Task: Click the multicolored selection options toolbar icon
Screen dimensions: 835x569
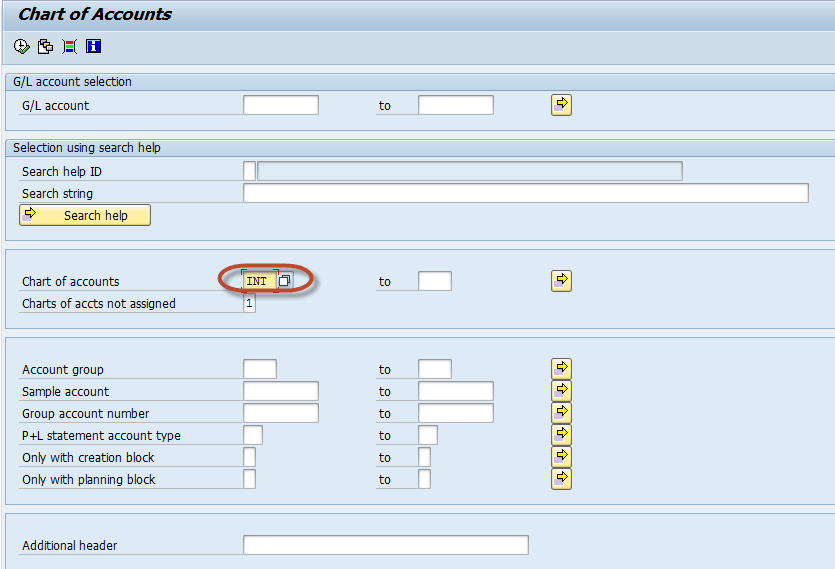Action: pos(69,46)
